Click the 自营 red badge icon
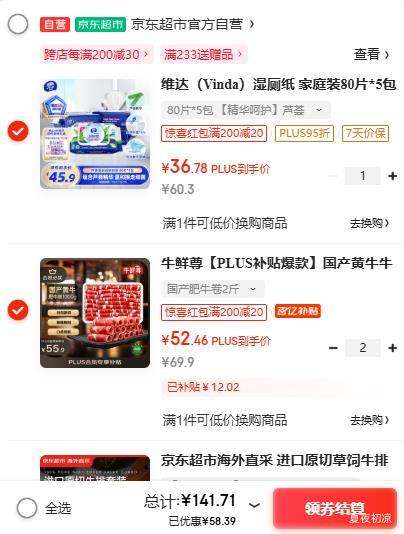This screenshot has height=534, width=404. (x=55, y=24)
